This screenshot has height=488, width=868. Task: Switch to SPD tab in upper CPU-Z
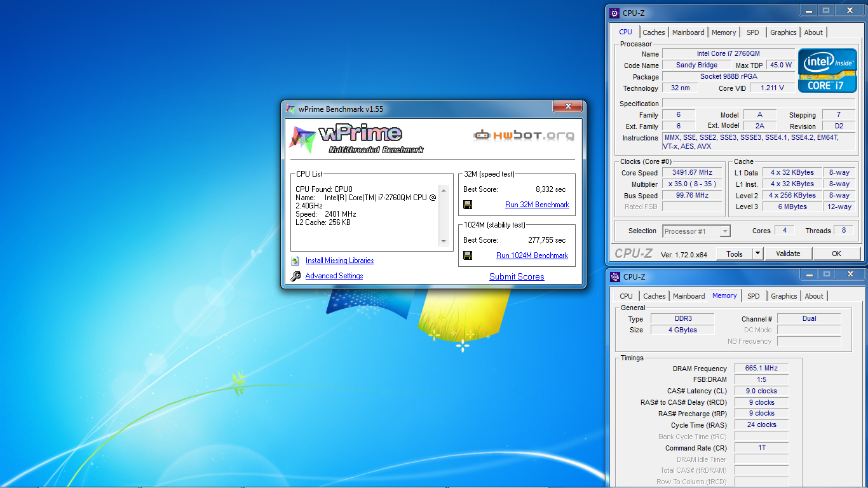click(752, 32)
